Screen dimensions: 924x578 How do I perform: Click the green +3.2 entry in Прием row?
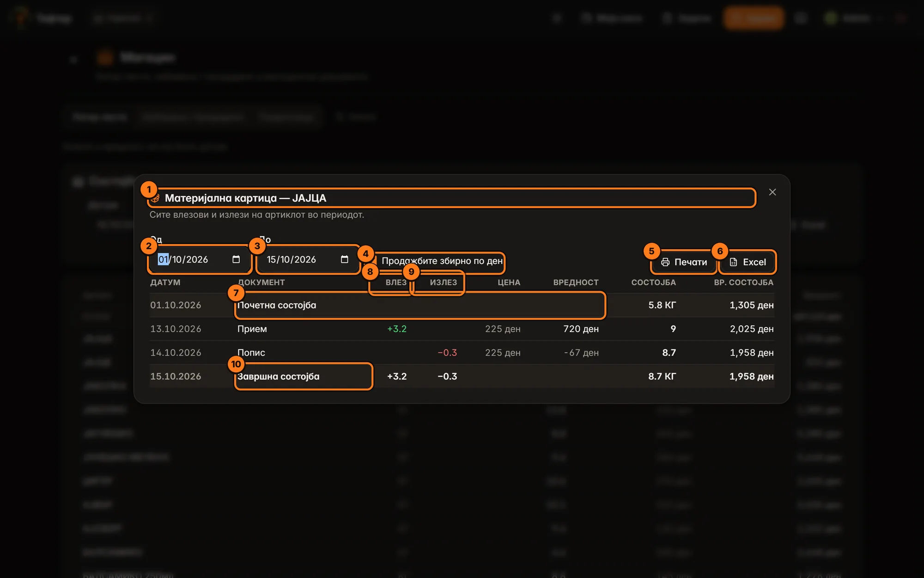[397, 329]
